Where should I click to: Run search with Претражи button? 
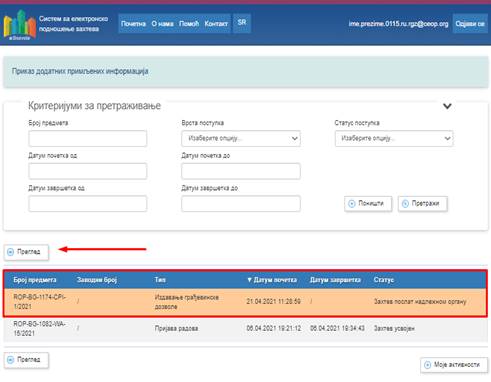pos(423,204)
